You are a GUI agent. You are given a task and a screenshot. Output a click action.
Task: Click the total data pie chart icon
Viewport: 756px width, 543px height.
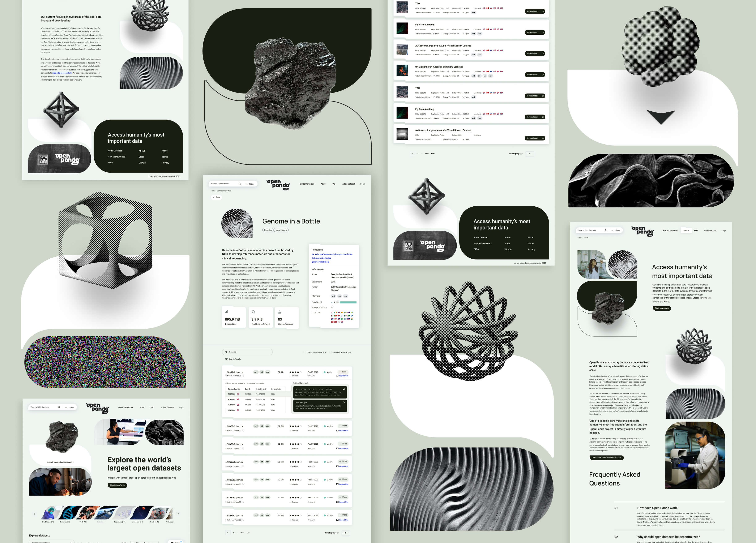[253, 312]
